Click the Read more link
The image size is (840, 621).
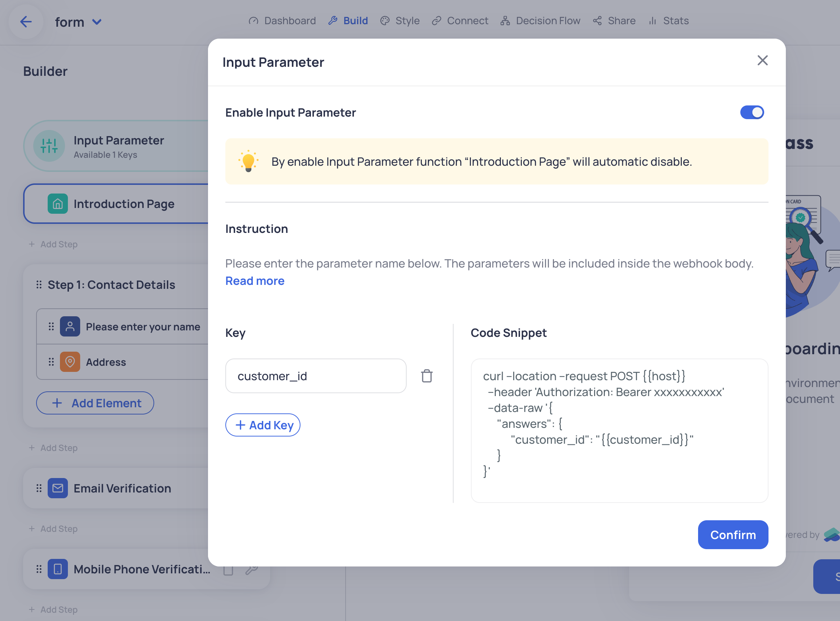click(255, 281)
